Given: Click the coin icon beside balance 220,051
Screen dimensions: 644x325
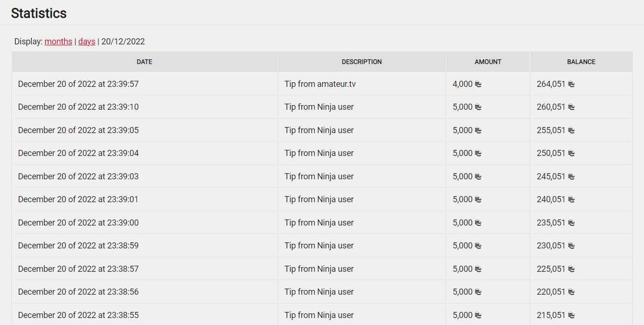Looking at the screenshot, I should [571, 292].
